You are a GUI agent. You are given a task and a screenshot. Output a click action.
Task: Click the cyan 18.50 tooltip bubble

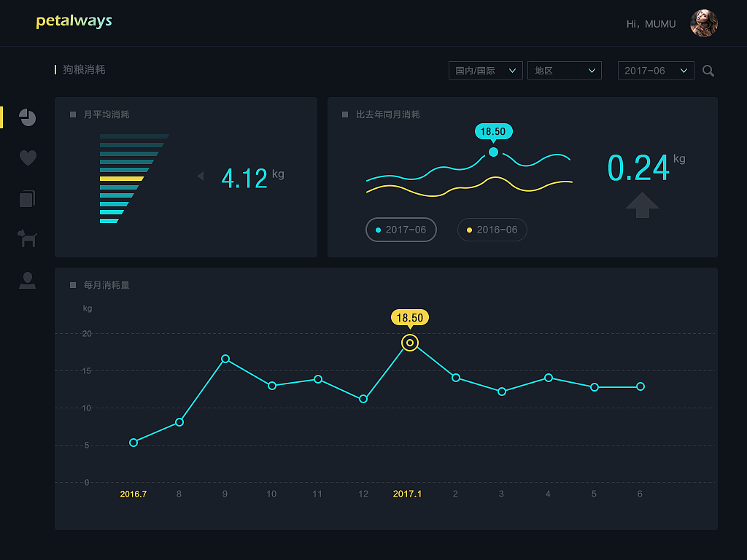click(494, 132)
